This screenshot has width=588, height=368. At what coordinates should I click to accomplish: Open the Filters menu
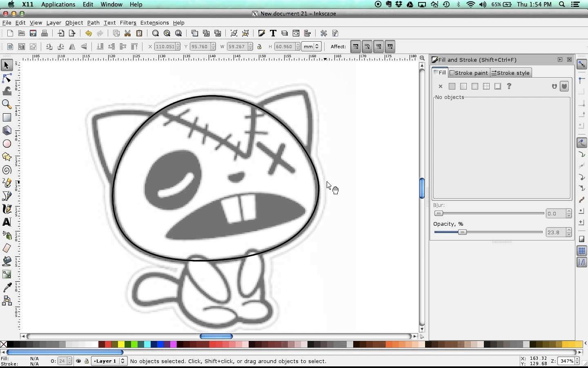[x=128, y=23]
